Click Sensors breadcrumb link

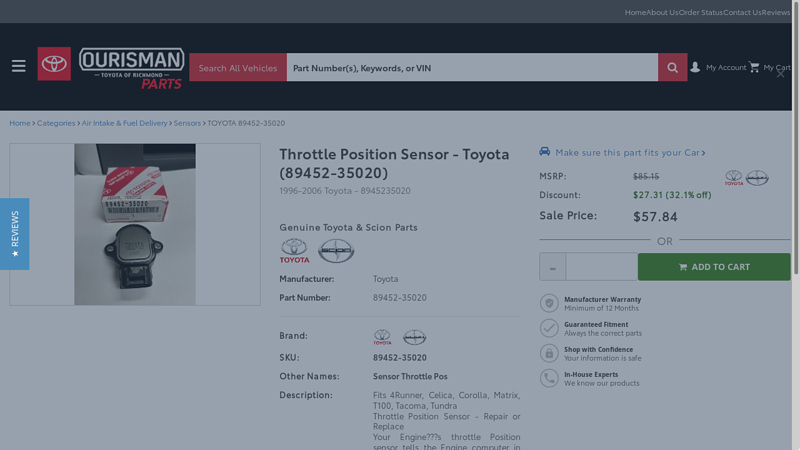click(x=187, y=123)
